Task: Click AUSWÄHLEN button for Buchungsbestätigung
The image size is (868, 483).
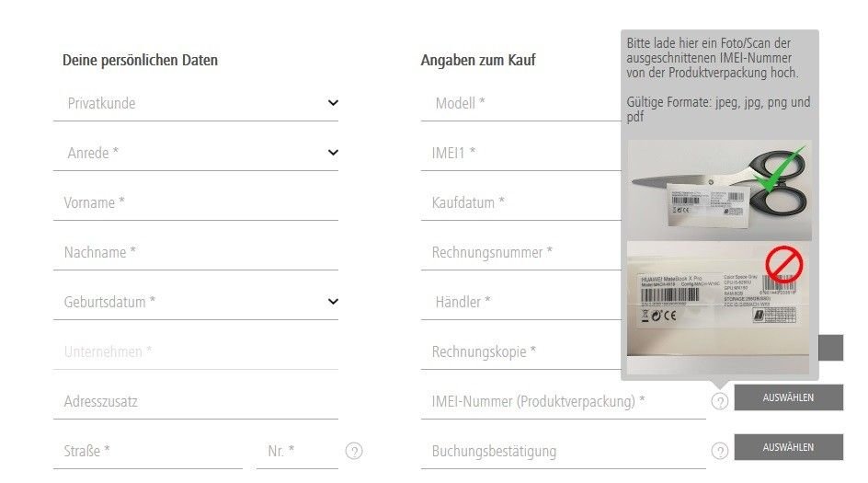Action: pos(788,447)
